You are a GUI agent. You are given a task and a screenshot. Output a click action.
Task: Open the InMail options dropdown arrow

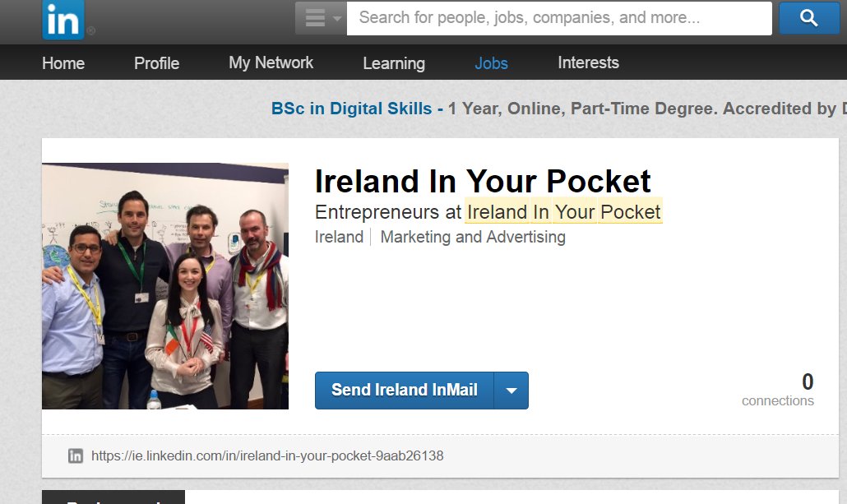(x=513, y=391)
